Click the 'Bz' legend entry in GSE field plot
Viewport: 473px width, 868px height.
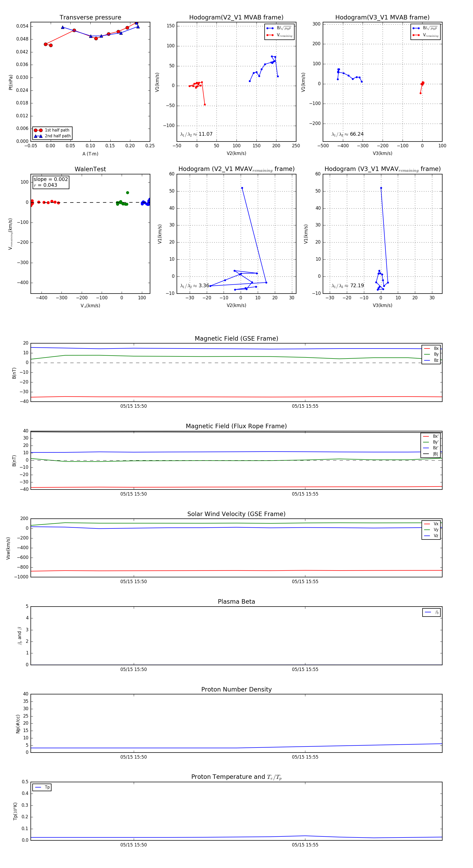[431, 360]
